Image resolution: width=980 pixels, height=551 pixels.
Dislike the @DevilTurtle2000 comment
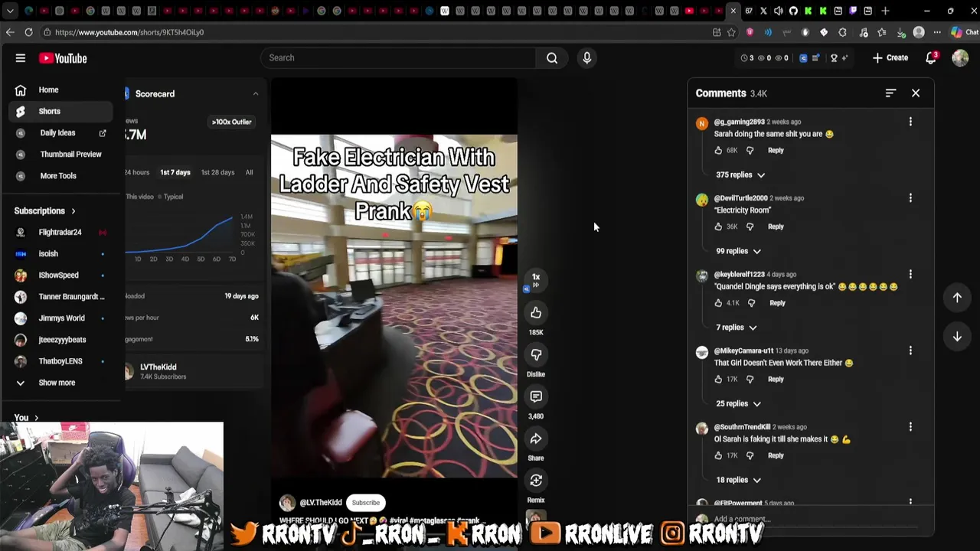[750, 227]
